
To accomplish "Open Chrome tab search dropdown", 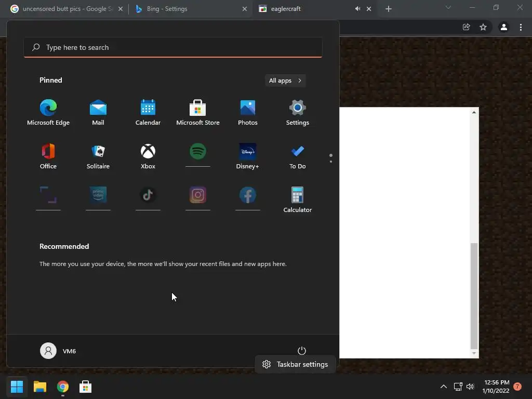I will coord(448,7).
